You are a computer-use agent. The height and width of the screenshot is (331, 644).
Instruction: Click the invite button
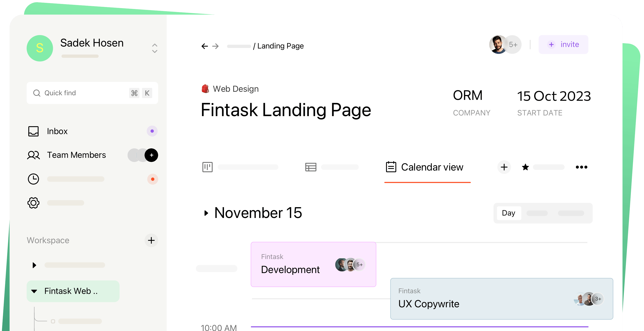click(563, 45)
